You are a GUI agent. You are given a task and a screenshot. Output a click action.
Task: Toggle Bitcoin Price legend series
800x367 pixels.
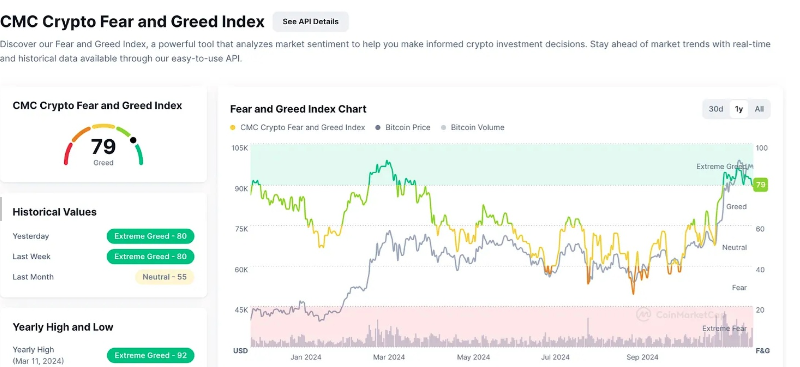coord(403,128)
